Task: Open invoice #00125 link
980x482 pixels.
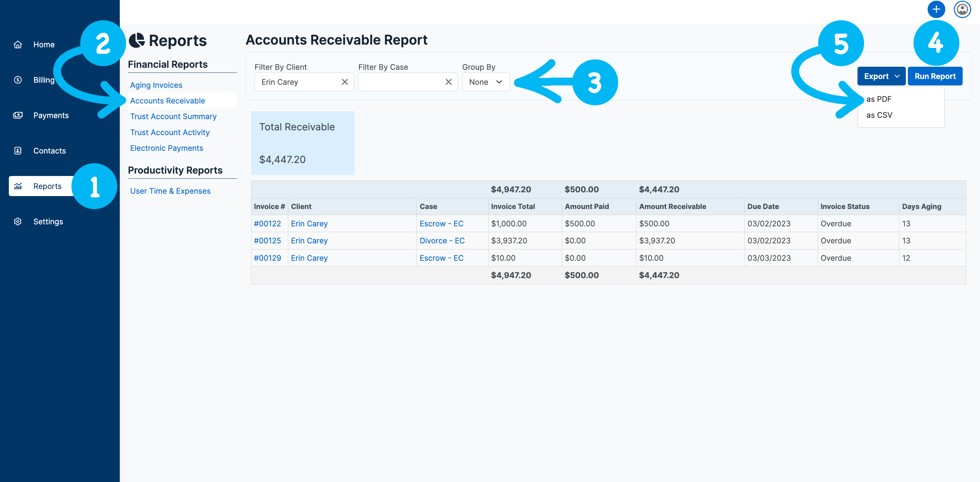Action: [x=267, y=241]
